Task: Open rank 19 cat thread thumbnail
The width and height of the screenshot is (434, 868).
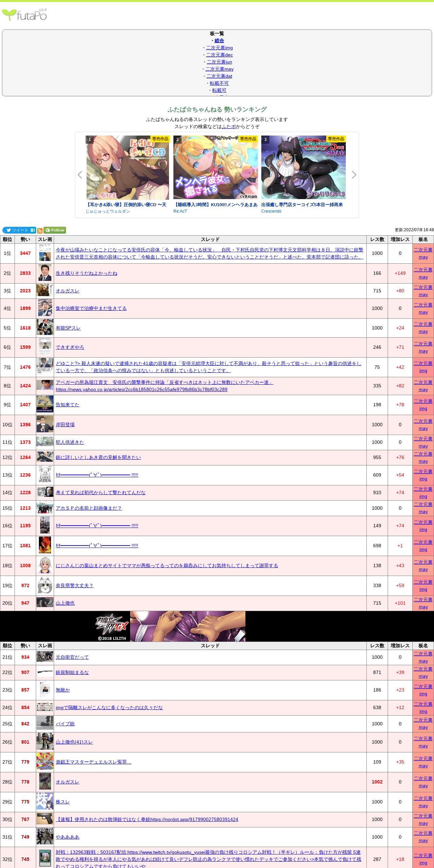Action: coord(45,585)
